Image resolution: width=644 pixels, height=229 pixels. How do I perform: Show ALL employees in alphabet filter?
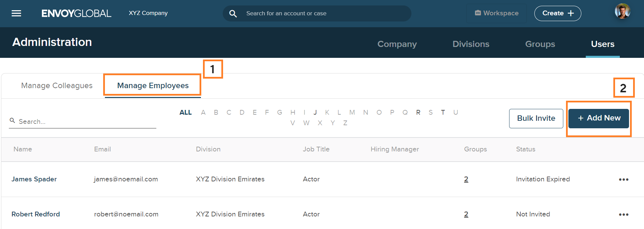click(186, 113)
